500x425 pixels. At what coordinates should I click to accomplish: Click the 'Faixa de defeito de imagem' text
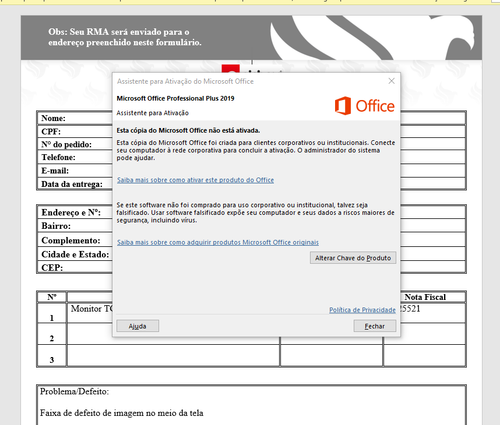click(x=122, y=413)
